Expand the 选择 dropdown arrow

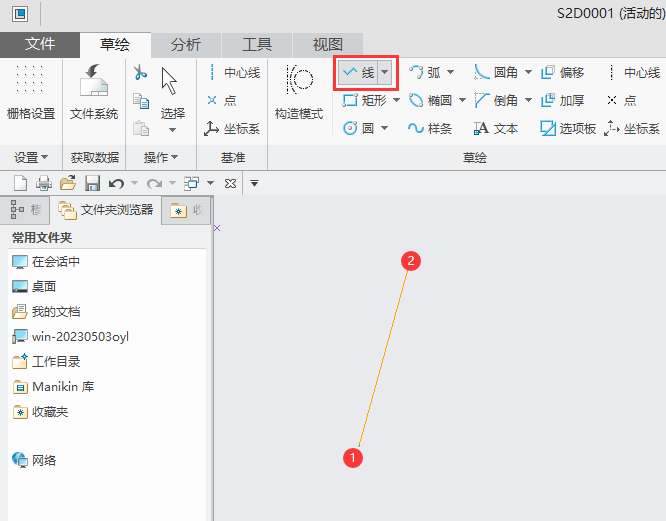pyautogui.click(x=172, y=130)
